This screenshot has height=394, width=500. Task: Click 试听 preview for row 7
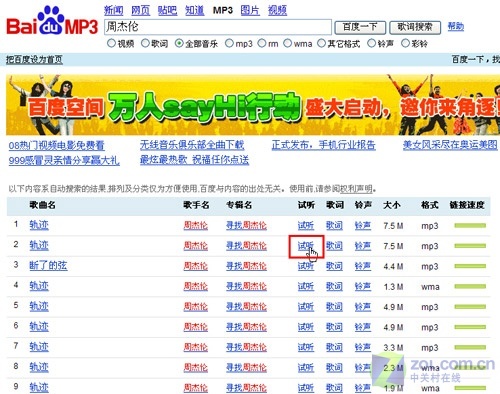coord(306,348)
